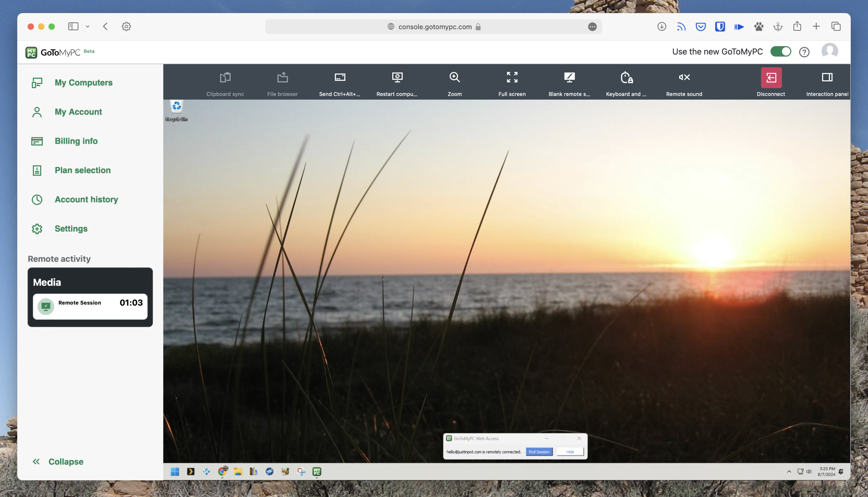Screen dimensions: 868x497
Task: Open the Remote Session activity card
Action: coord(90,306)
